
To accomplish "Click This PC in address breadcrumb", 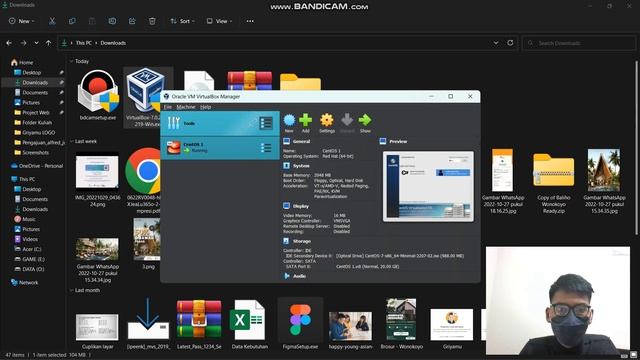I will 84,43.
